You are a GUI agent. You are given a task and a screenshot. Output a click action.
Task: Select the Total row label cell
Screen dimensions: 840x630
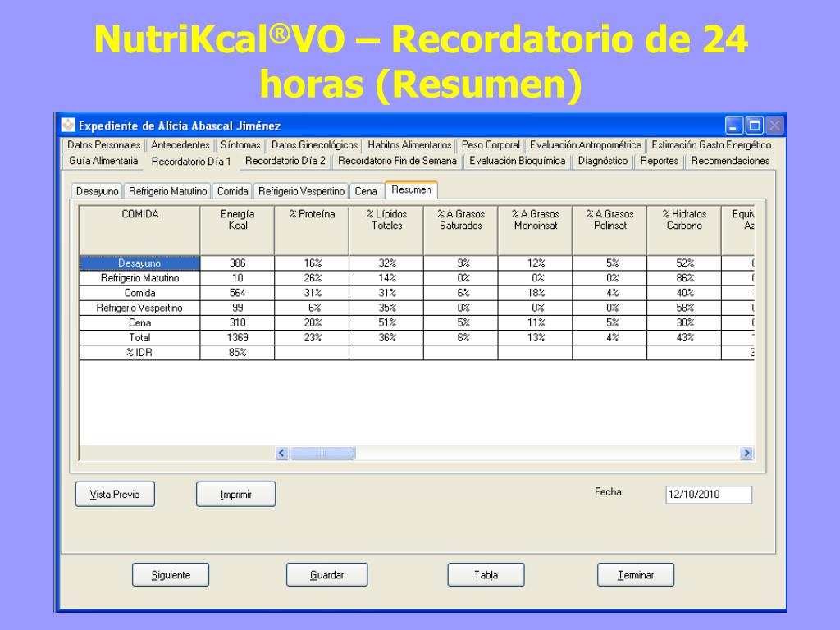click(139, 337)
